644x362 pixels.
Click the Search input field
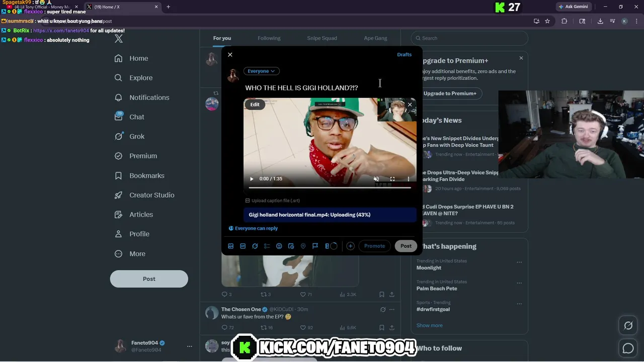point(469,38)
